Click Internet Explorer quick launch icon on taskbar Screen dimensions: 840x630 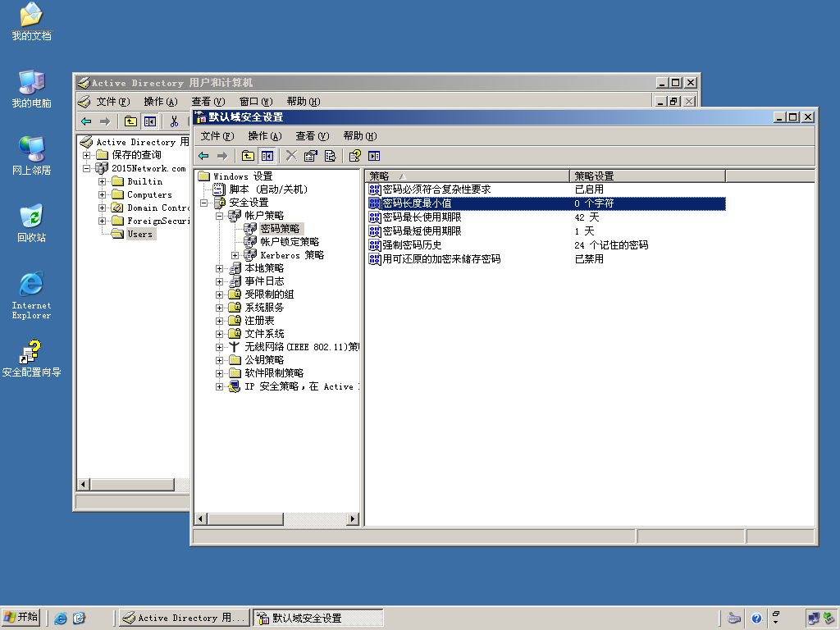point(61,619)
